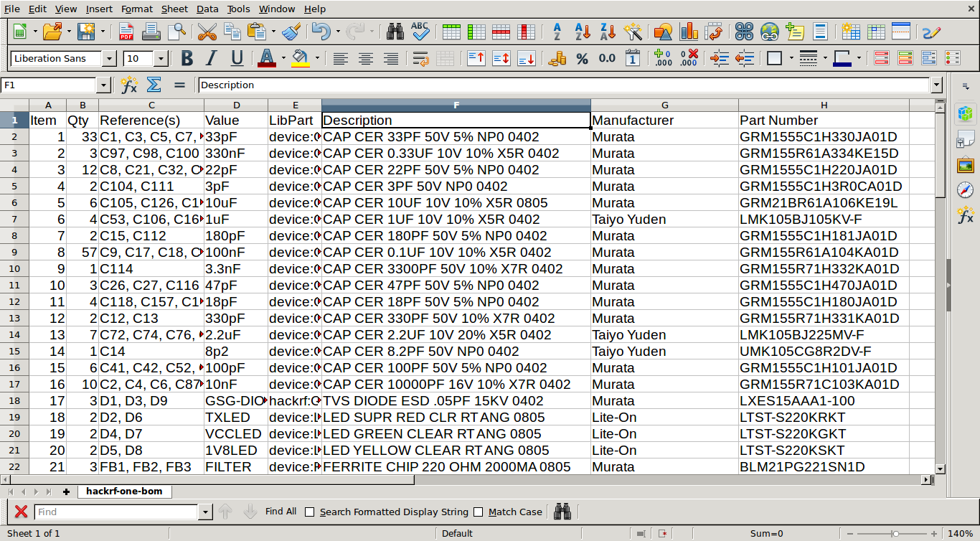Open the font size dropdown
The width and height of the screenshot is (980, 541).
160,59
